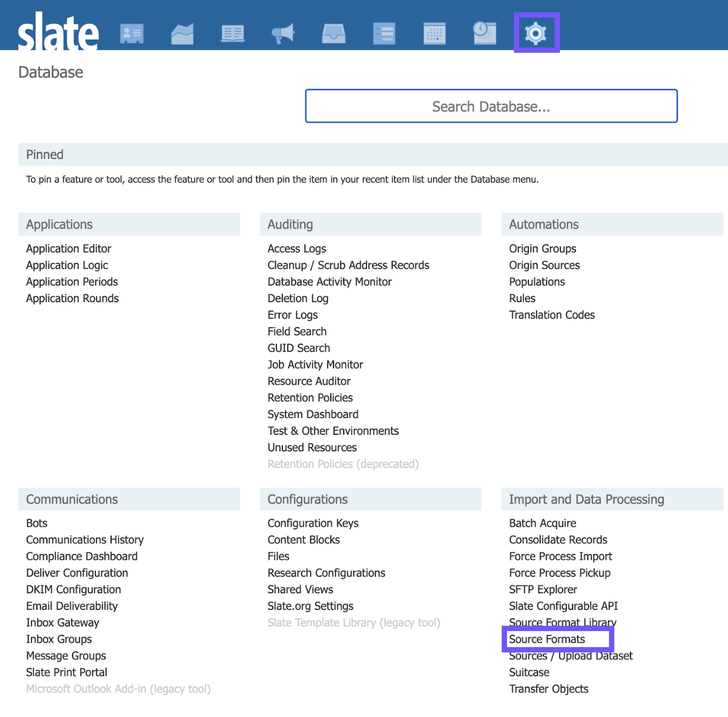Open Inbox Gateway
Image resolution: width=728 pixels, height=717 pixels.
coord(63,622)
